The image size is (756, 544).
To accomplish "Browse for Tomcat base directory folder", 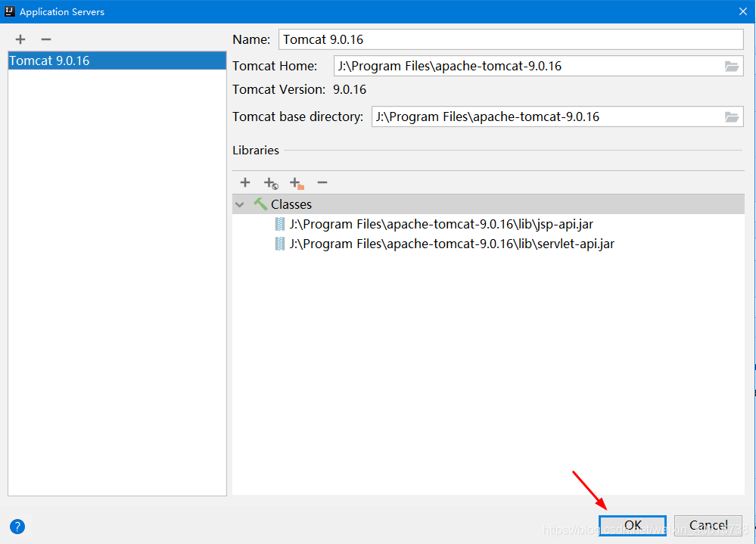I will pos(732,117).
